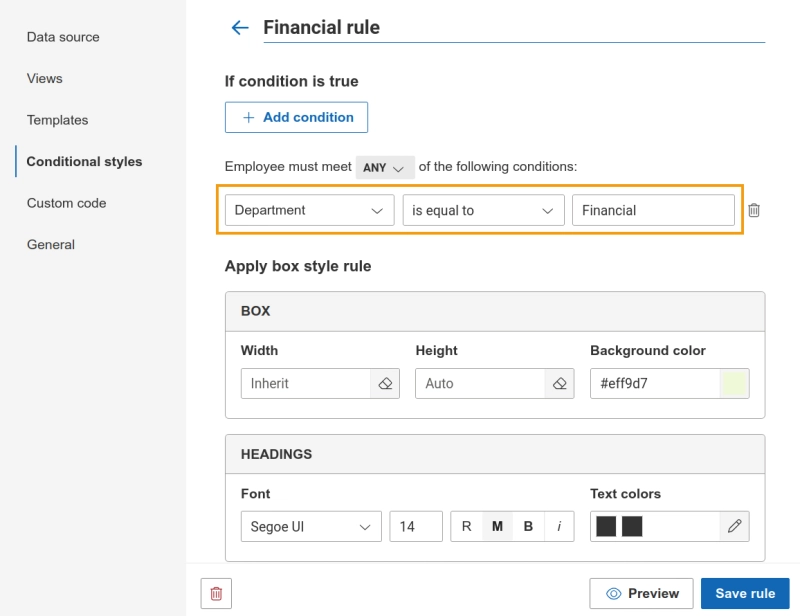Screen dimensions: 800x616
Task: Click the Save rule button
Action: point(745,594)
